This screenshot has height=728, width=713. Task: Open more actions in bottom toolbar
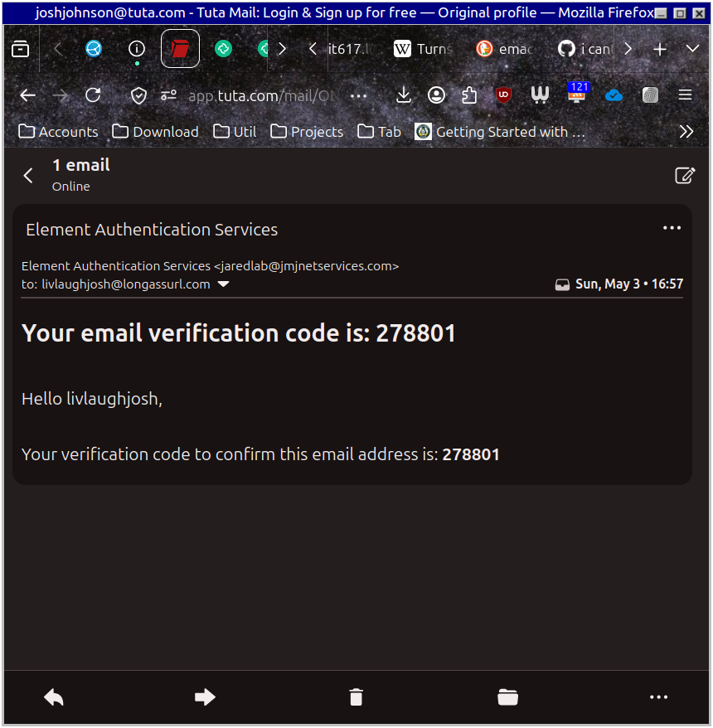tap(658, 697)
